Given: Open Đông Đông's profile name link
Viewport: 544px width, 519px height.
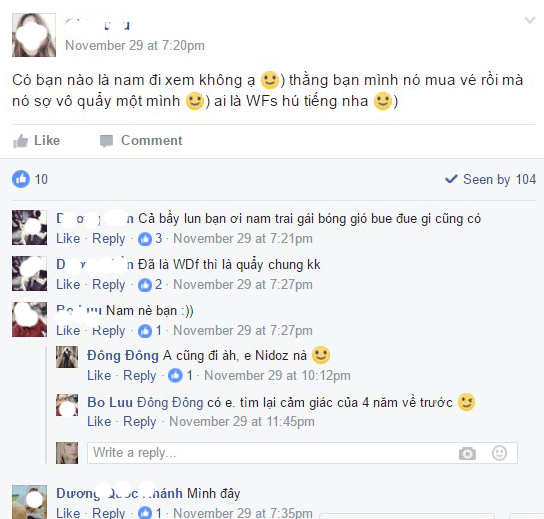Looking at the screenshot, I should (123, 356).
